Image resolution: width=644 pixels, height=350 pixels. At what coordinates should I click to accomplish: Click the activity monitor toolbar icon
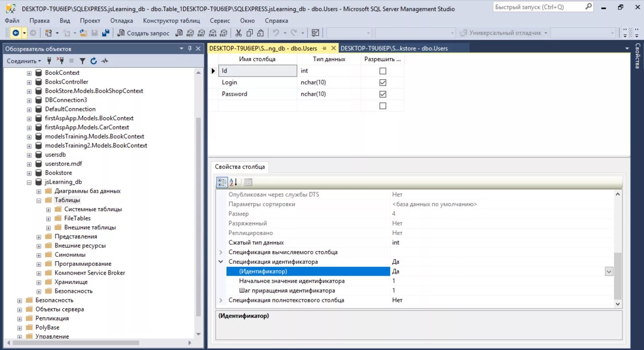(x=315, y=33)
